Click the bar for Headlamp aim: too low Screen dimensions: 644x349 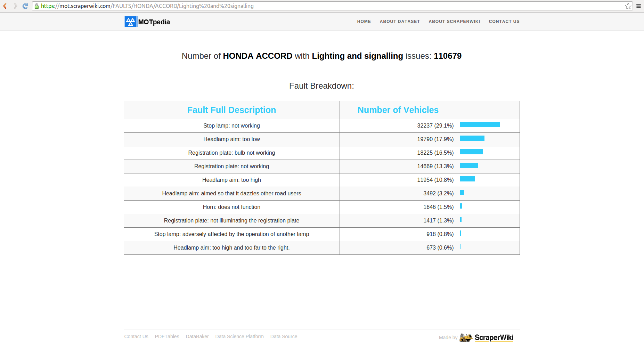pyautogui.click(x=472, y=138)
